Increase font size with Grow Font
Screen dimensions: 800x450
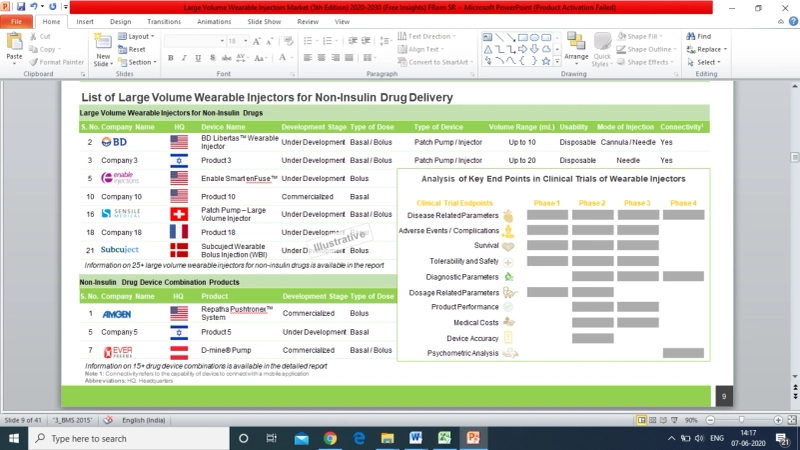257,41
